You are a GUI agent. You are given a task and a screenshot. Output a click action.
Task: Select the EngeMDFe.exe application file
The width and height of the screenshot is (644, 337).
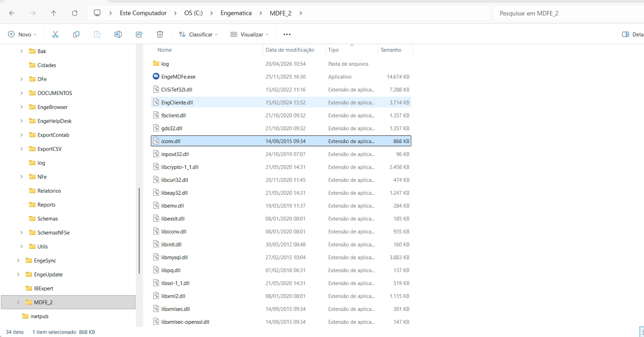coord(178,77)
